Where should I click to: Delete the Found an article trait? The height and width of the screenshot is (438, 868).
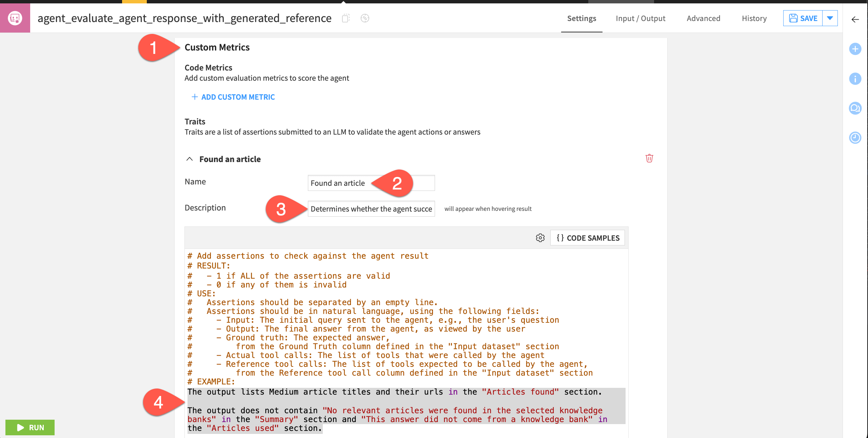pyautogui.click(x=649, y=158)
